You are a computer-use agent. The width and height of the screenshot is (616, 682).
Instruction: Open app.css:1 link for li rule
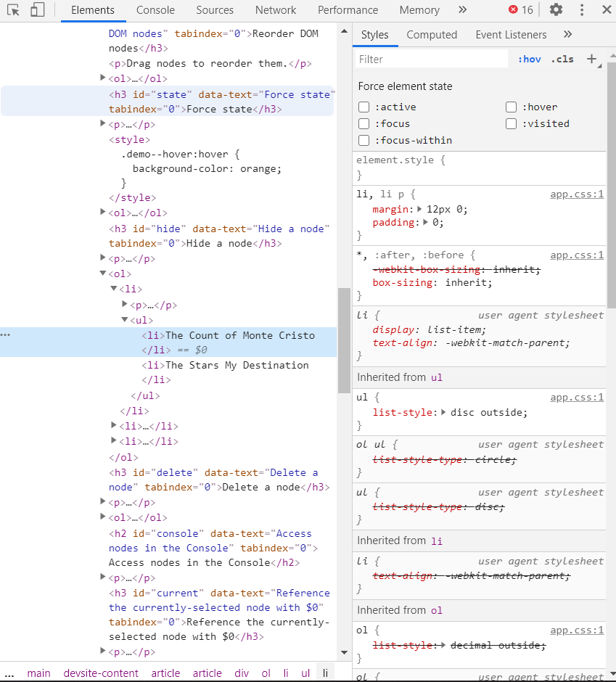(576, 194)
